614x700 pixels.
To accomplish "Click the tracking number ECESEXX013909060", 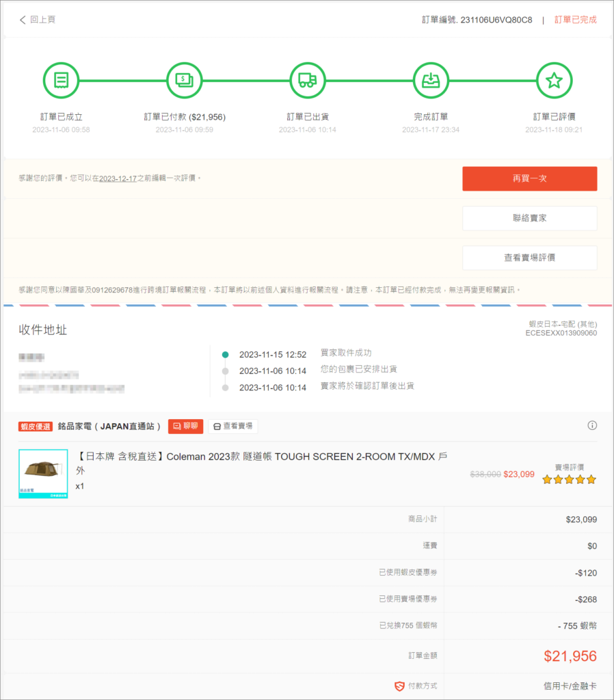I will [561, 333].
